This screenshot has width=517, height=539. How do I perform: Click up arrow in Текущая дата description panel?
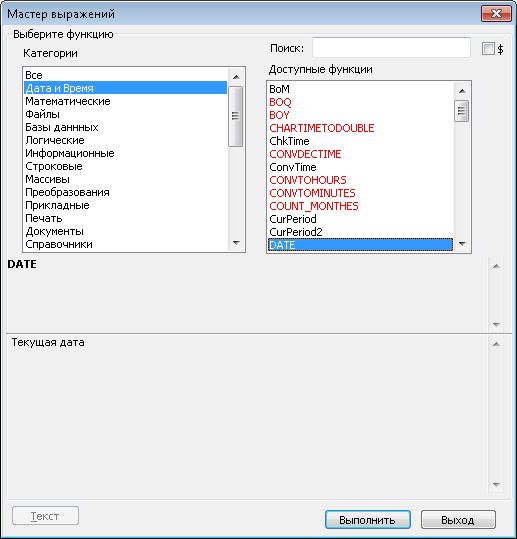(496, 344)
